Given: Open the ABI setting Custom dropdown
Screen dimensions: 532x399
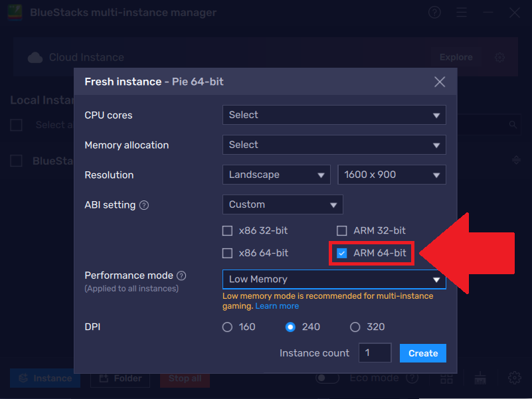Looking at the screenshot, I should click(283, 204).
